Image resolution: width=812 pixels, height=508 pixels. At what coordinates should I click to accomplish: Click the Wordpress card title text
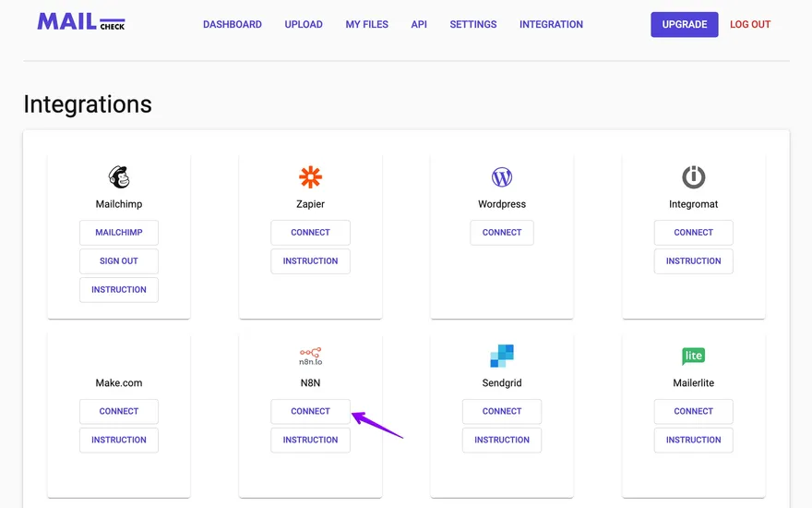tap(502, 204)
